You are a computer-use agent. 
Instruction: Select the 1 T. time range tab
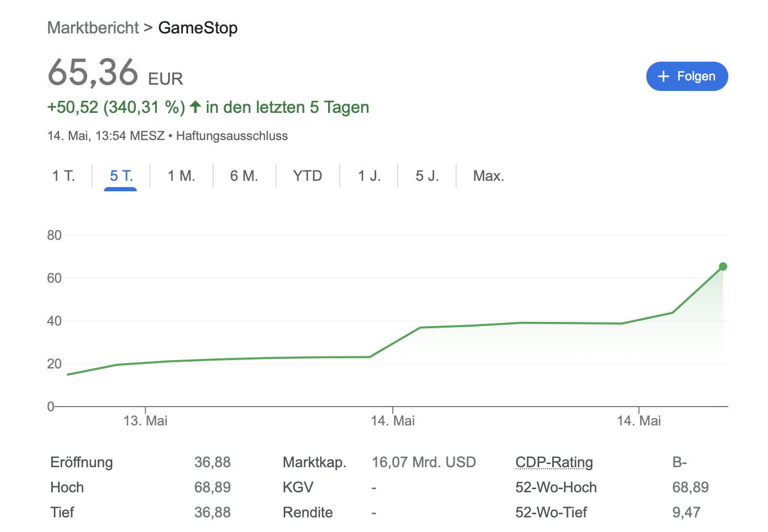pos(64,176)
